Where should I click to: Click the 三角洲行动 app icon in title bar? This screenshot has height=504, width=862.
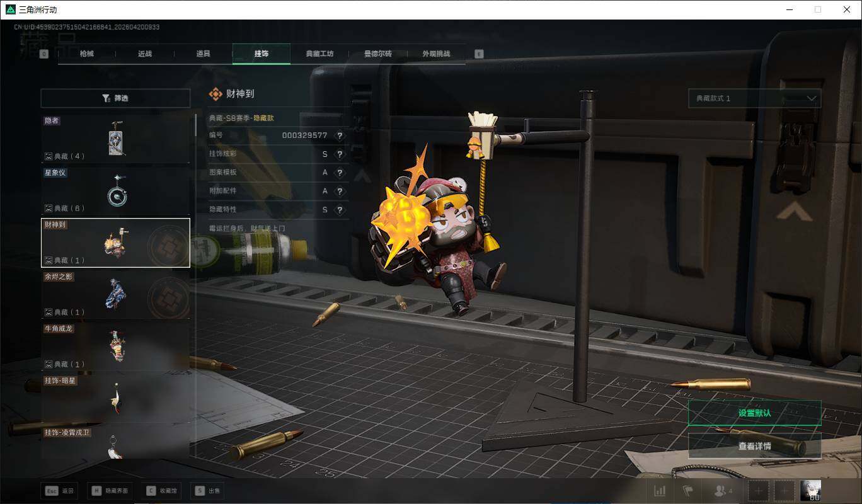(x=9, y=9)
